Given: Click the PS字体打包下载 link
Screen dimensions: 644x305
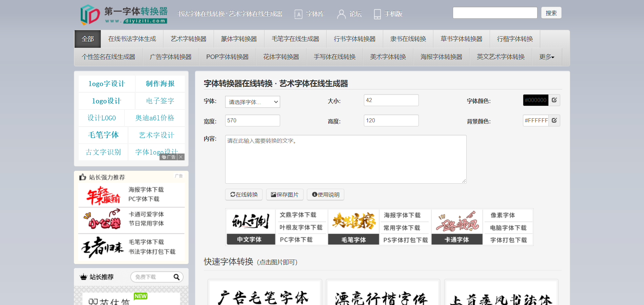Looking at the screenshot, I should pos(405,240).
